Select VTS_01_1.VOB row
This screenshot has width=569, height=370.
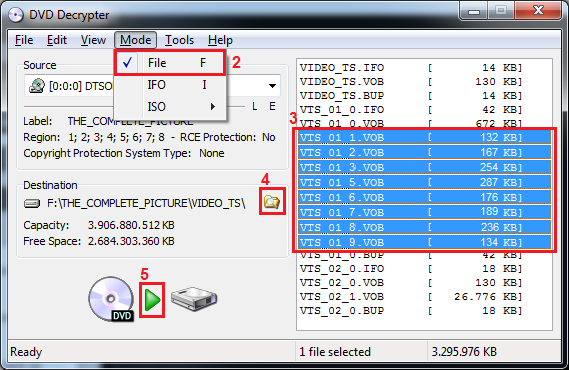click(x=425, y=137)
